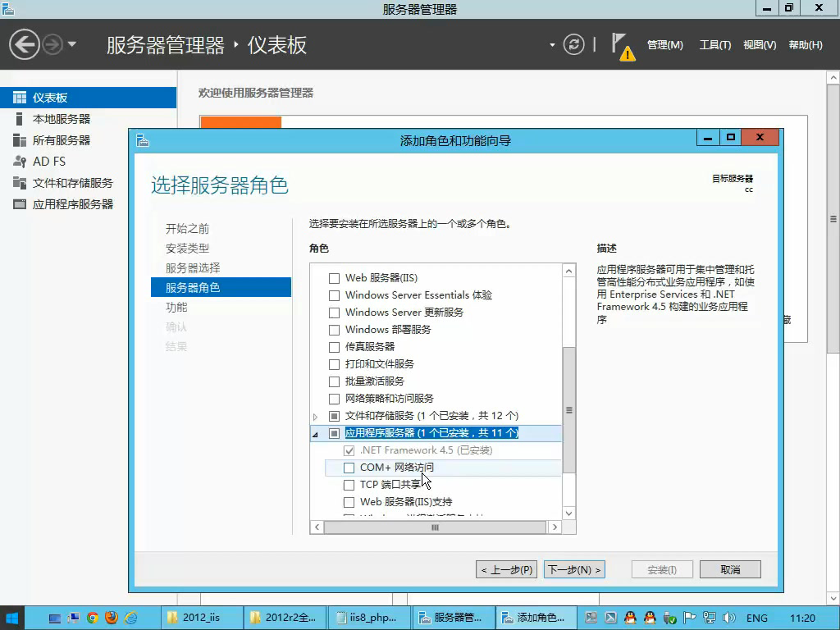Go to the 开始之前 wizard step
Image resolution: width=840 pixels, height=630 pixels.
[187, 229]
